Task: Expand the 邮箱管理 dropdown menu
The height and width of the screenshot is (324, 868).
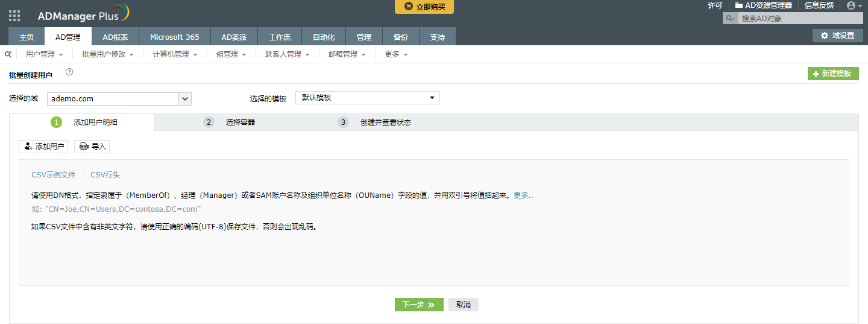Action: click(x=347, y=54)
